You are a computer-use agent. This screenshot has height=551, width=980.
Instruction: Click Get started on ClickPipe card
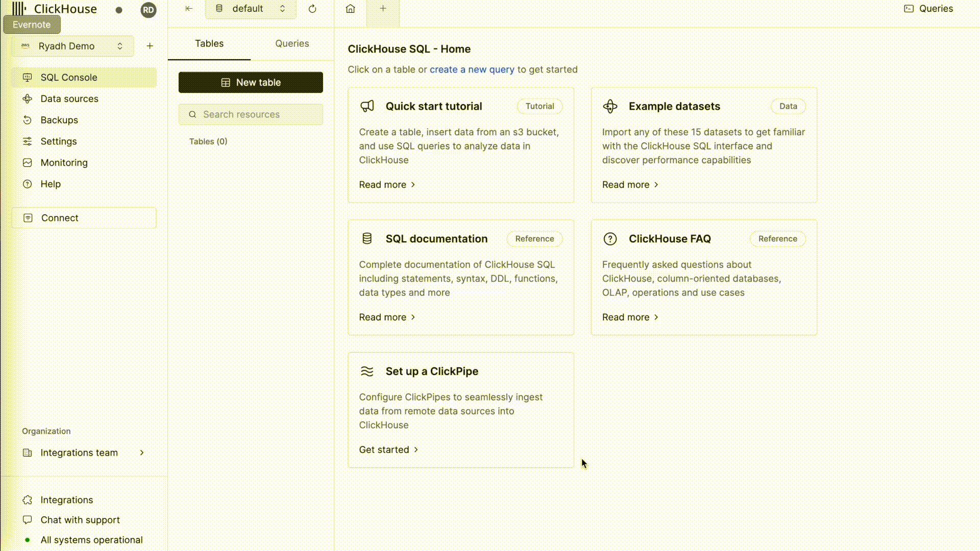(388, 449)
